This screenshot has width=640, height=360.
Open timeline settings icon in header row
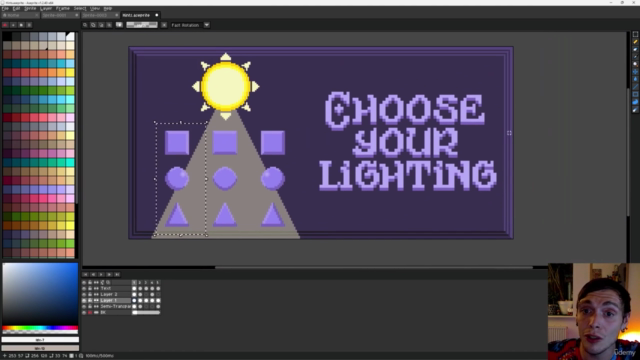tap(102, 282)
